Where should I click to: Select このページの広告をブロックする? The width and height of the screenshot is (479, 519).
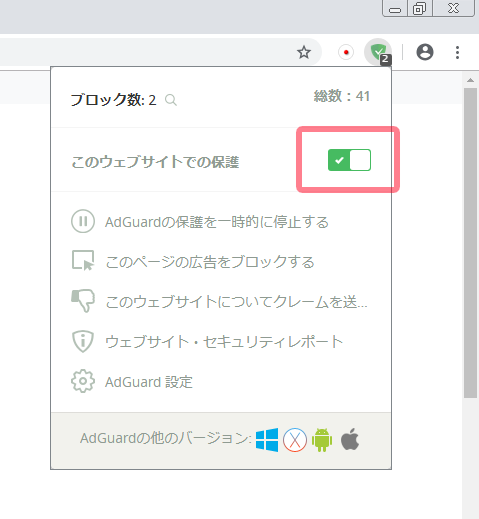click(210, 262)
